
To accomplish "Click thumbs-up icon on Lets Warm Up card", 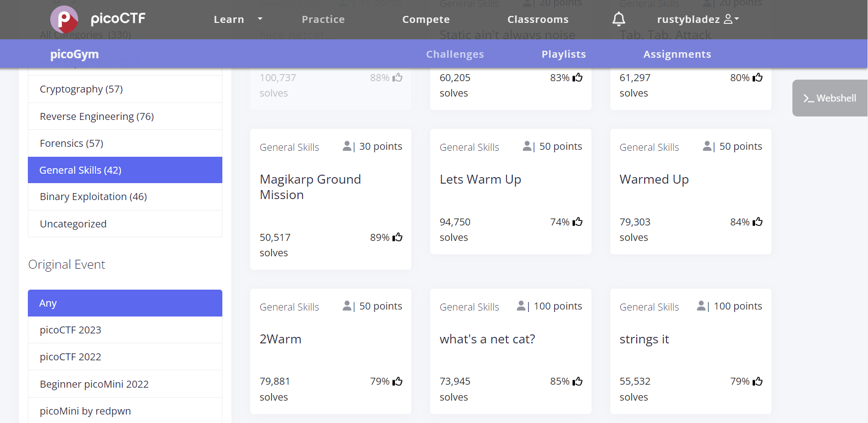I will tap(578, 222).
